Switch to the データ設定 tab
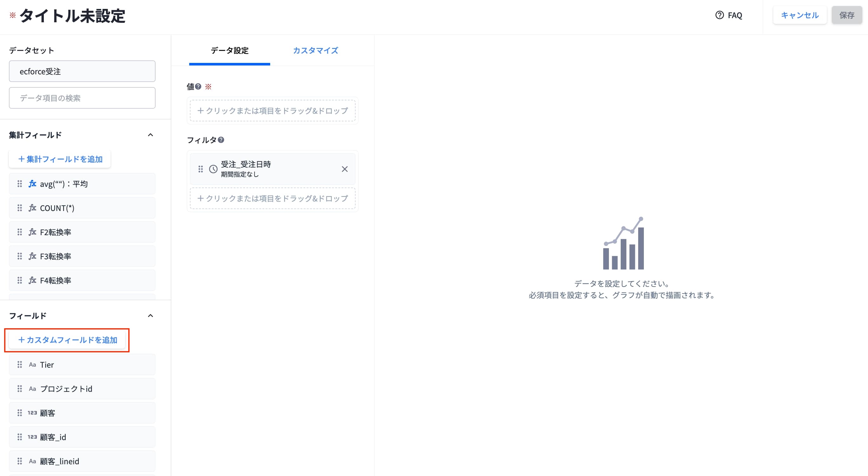This screenshot has width=868, height=476. (x=230, y=51)
